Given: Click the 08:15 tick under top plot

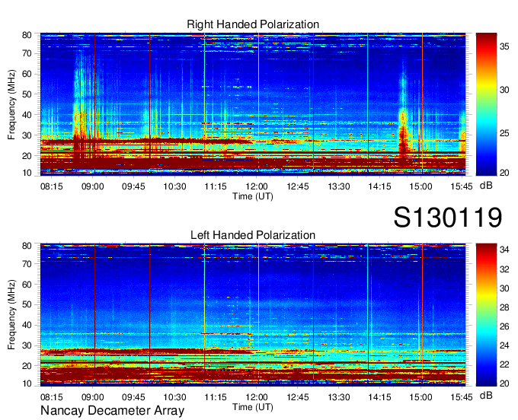Looking at the screenshot, I should [52, 186].
